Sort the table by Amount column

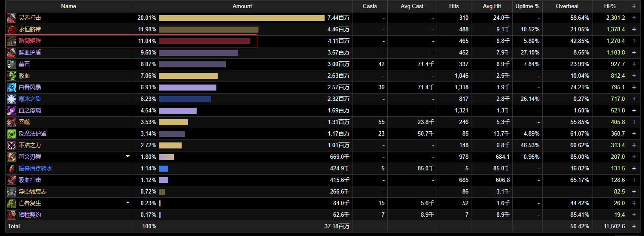242,6
